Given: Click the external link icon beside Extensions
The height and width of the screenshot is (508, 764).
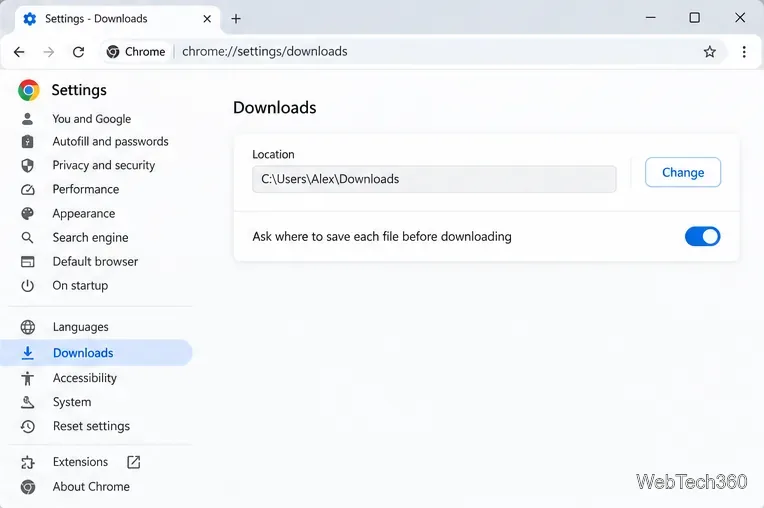Looking at the screenshot, I should [134, 462].
